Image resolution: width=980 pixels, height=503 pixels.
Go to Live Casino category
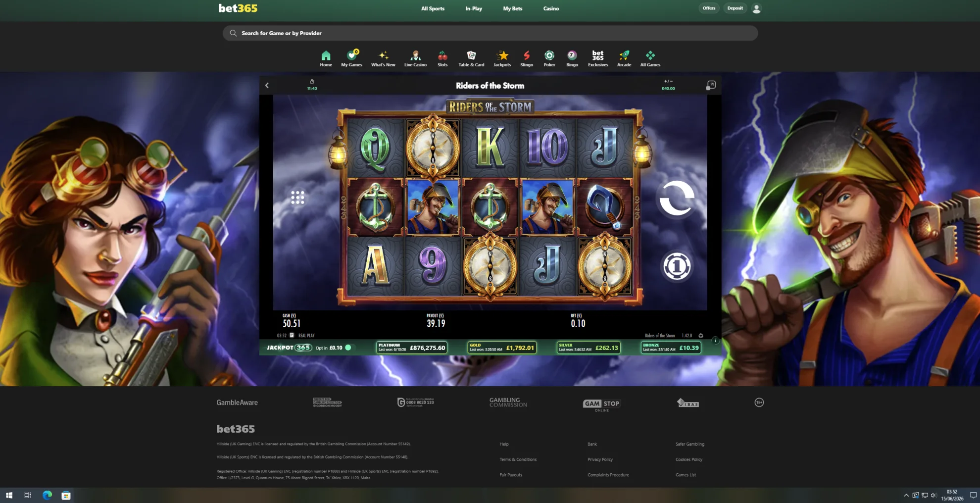[x=415, y=58]
